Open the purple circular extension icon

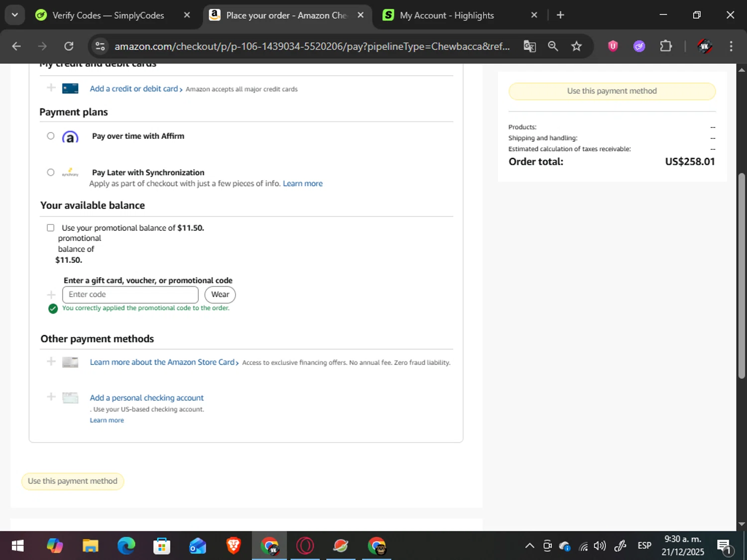click(639, 46)
